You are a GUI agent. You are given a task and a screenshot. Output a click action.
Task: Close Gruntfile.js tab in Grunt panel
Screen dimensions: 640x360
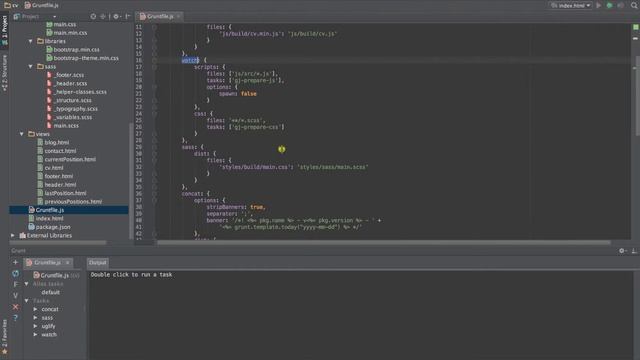(68, 262)
